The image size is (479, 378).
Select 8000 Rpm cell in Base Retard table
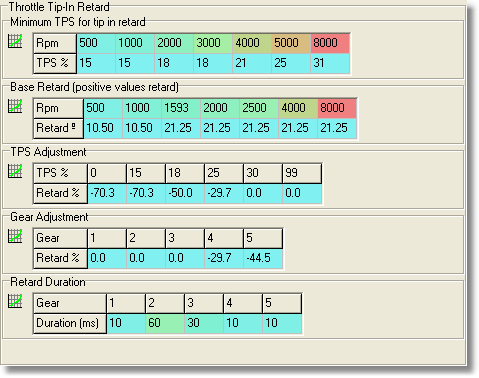tap(337, 108)
